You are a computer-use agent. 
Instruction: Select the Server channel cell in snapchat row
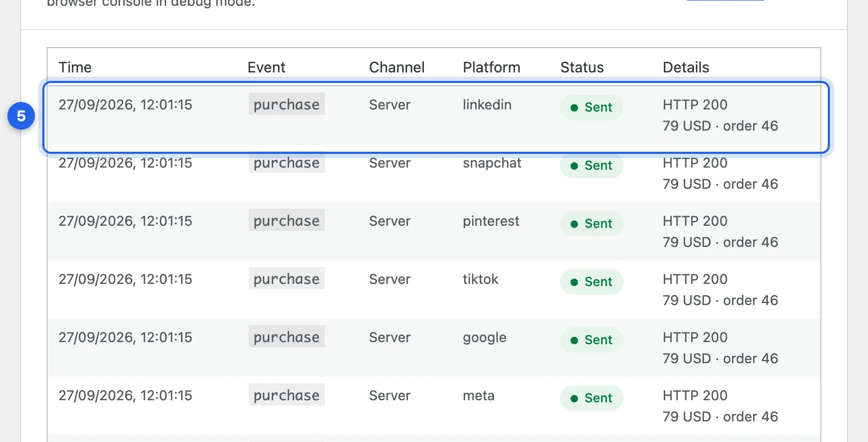[390, 163]
